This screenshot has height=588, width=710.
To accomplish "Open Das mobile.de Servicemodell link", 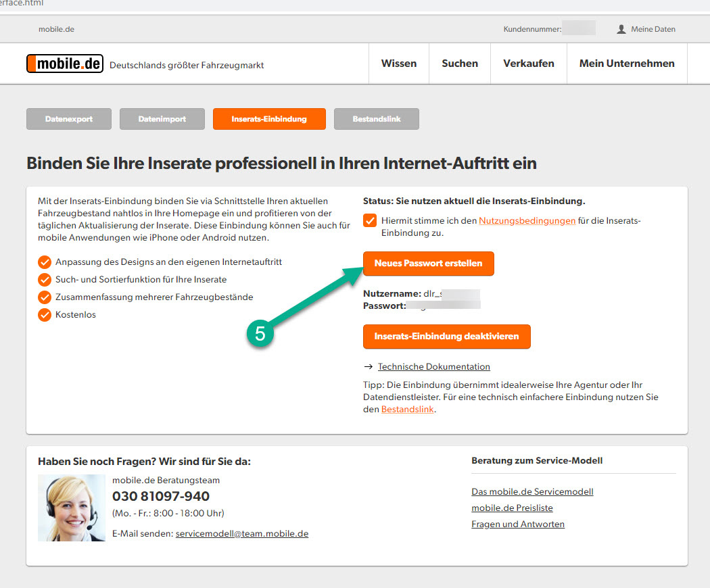I will click(x=532, y=491).
